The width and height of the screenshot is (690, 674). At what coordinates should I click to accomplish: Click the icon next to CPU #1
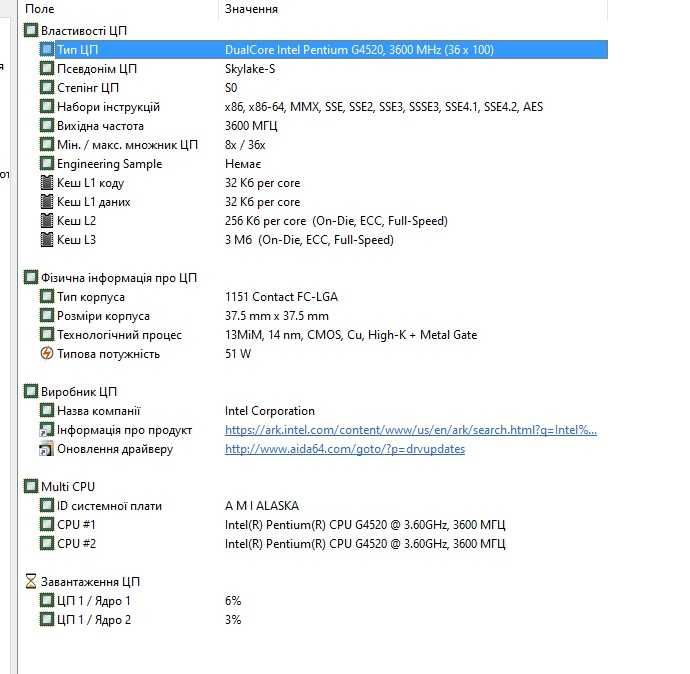pyautogui.click(x=47, y=524)
